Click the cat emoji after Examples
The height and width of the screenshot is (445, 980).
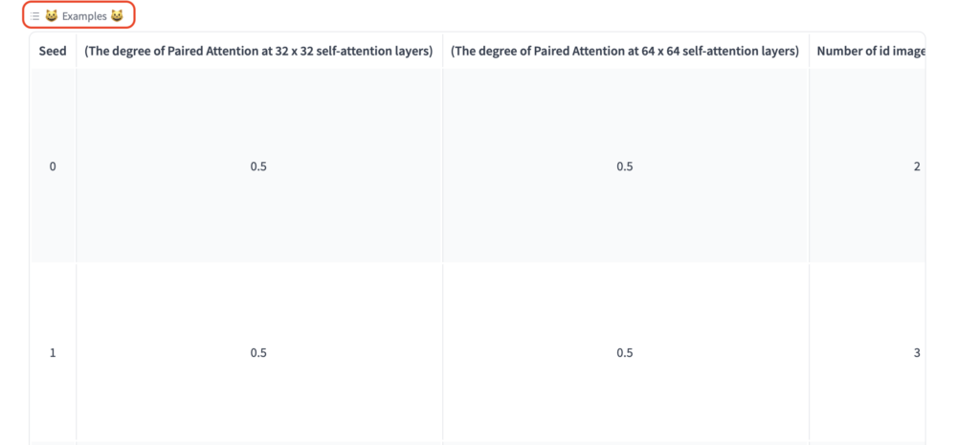[x=117, y=16]
